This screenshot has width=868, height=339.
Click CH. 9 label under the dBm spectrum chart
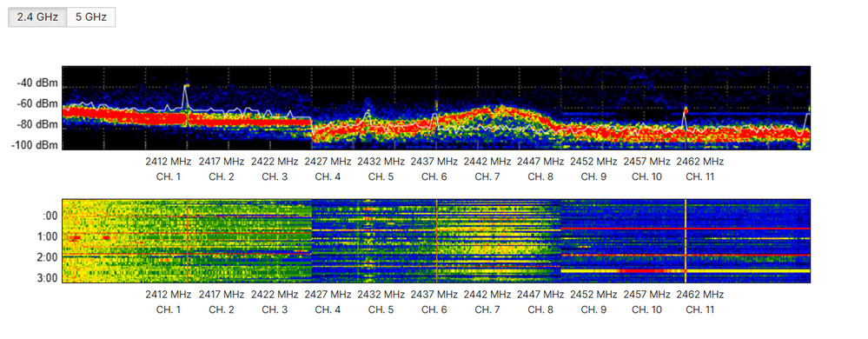(x=593, y=177)
